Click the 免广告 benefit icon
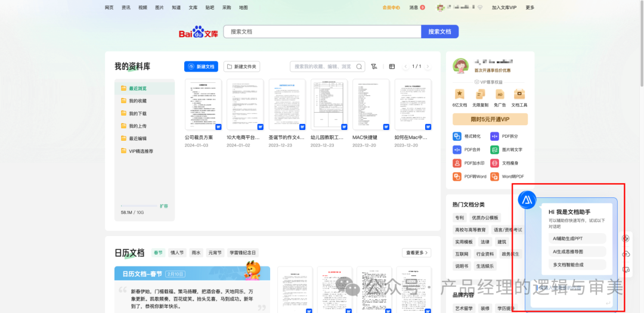Viewport: 644px width, 313px height. pos(500,94)
